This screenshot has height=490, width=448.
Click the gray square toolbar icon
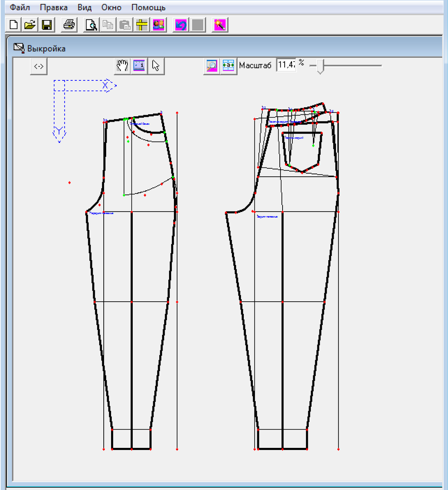[x=198, y=25]
